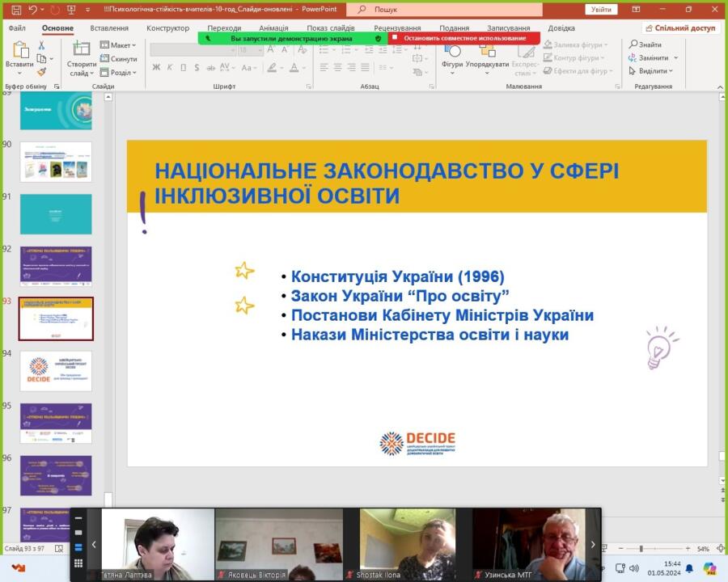
Task: Open the Shapes (Фігури) gallery
Action: click(x=452, y=58)
